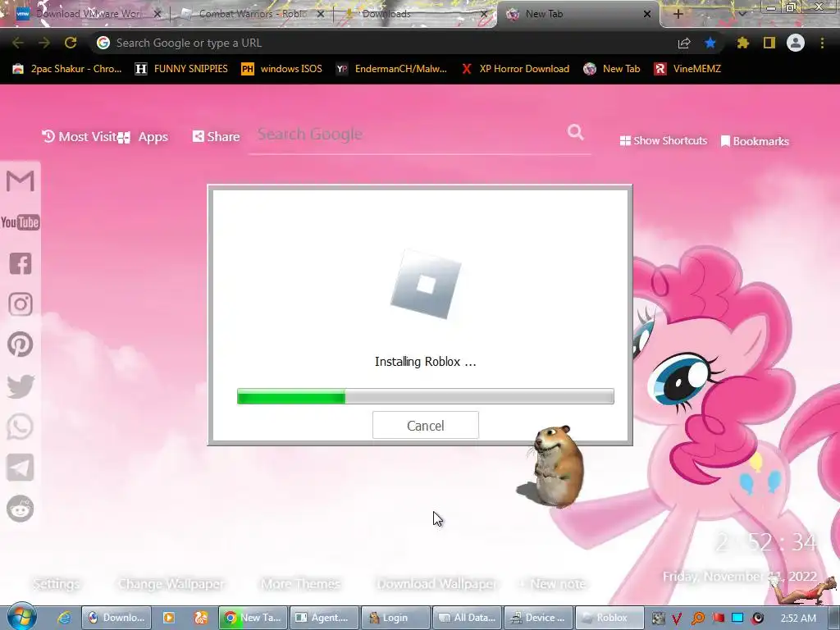
Task: Open the Settings link at page bottom
Action: [57, 584]
